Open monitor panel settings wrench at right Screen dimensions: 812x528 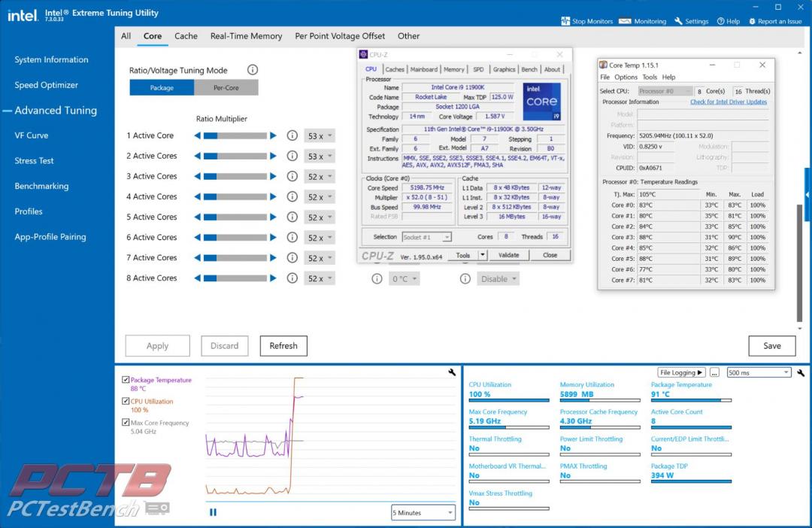point(801,372)
